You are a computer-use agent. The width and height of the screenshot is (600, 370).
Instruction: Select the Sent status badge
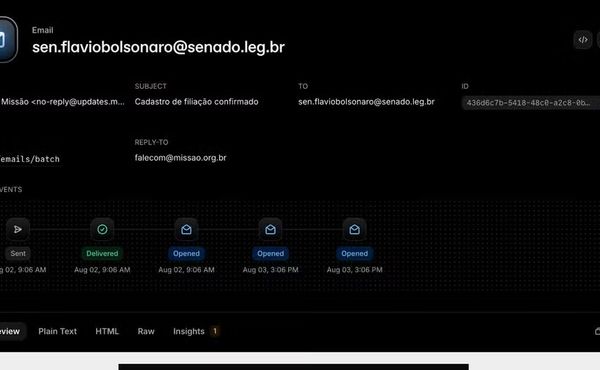tap(18, 253)
